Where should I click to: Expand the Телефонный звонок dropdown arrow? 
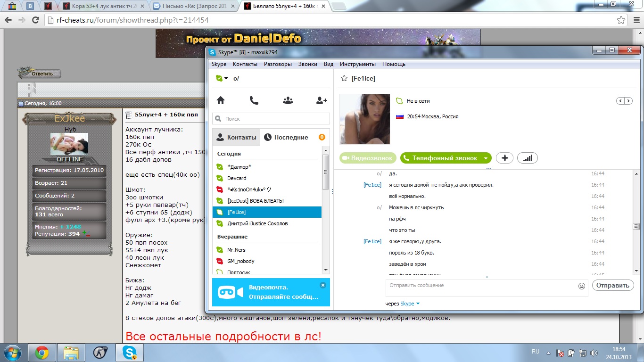(486, 158)
